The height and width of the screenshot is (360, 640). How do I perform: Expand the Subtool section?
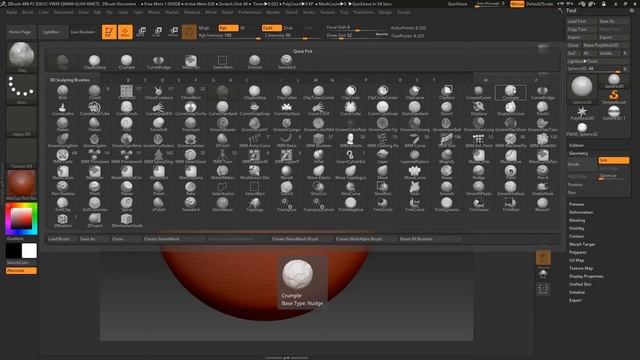coord(576,145)
